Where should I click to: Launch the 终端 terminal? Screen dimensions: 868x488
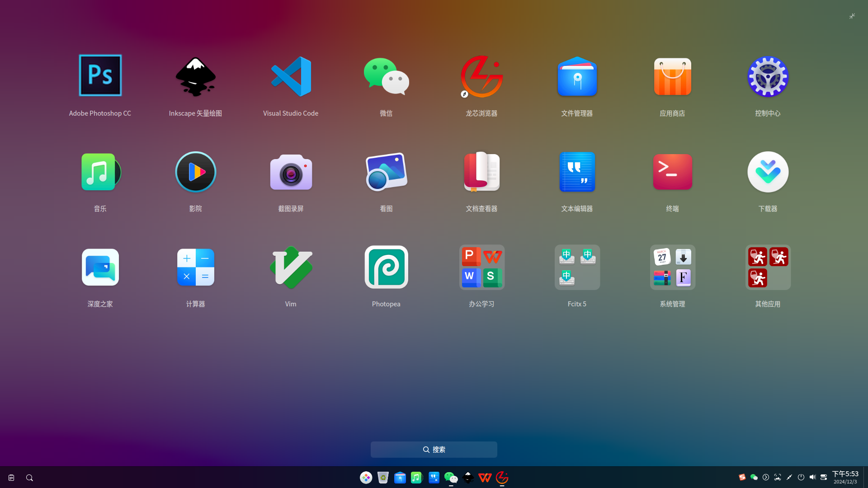pyautogui.click(x=672, y=172)
